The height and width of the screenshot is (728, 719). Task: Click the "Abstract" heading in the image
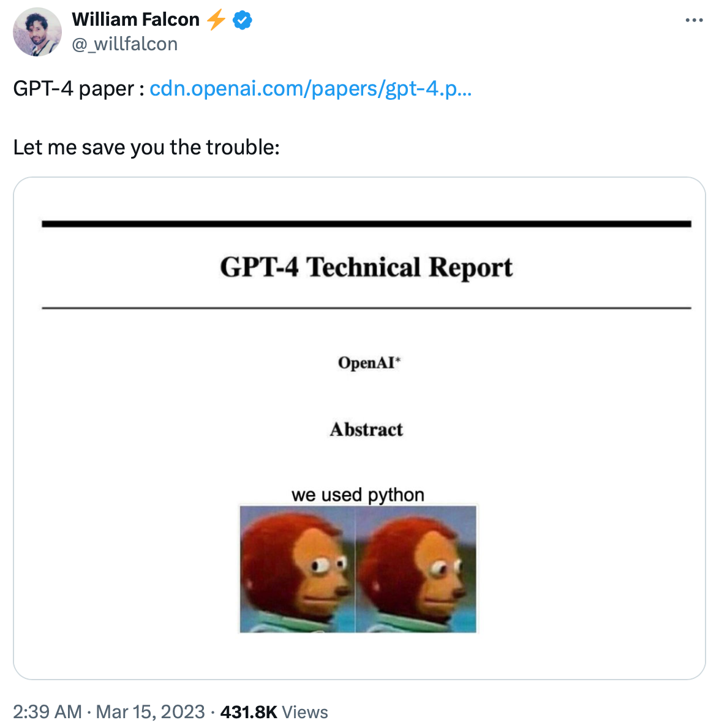[366, 430]
